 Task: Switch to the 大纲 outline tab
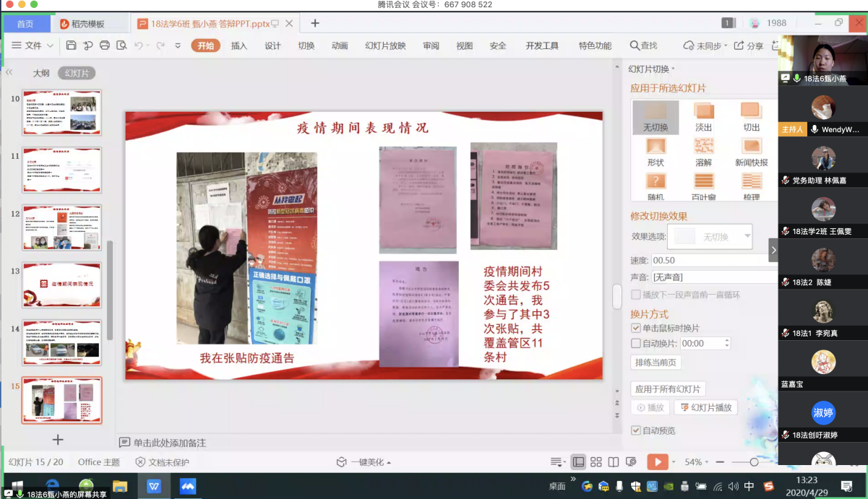tap(41, 73)
